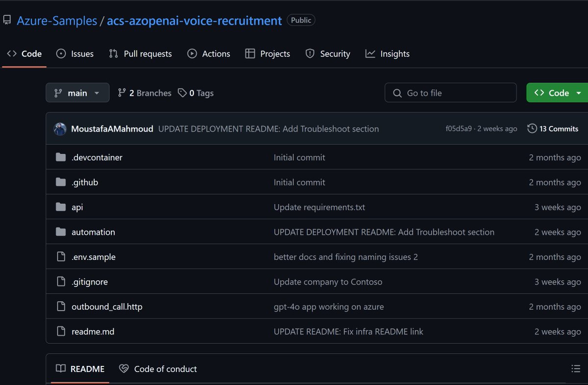Image resolution: width=588 pixels, height=385 pixels.
Task: Click the README book icon
Action: (x=61, y=368)
